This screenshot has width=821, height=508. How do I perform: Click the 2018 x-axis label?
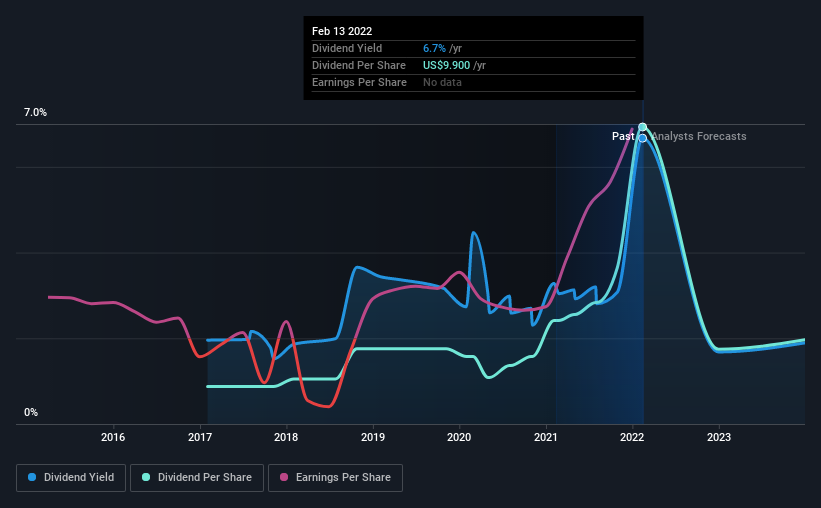pyautogui.click(x=286, y=437)
